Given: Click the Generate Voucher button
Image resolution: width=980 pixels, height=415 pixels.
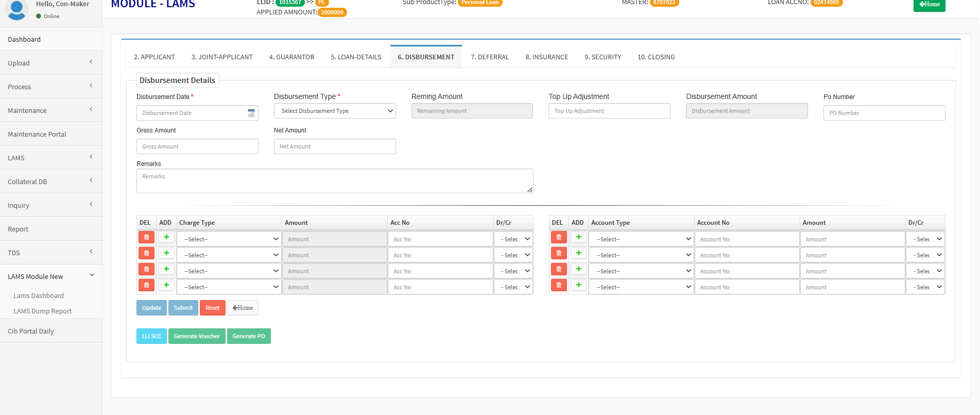Looking at the screenshot, I should point(197,336).
